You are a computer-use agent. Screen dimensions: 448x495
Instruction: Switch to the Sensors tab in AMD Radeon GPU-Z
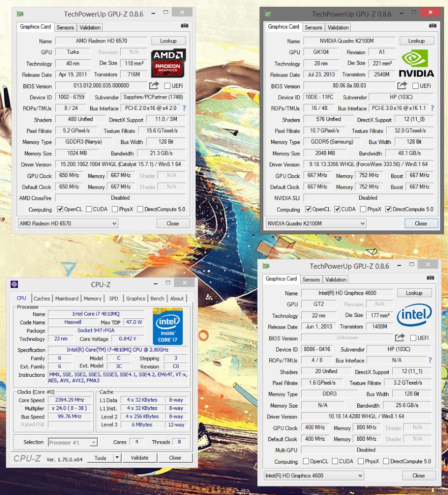65,28
